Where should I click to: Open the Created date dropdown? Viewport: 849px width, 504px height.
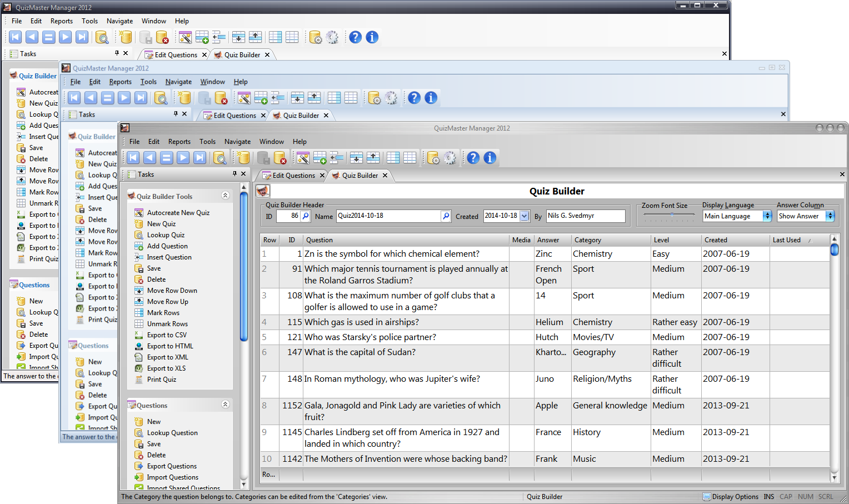[x=525, y=216]
